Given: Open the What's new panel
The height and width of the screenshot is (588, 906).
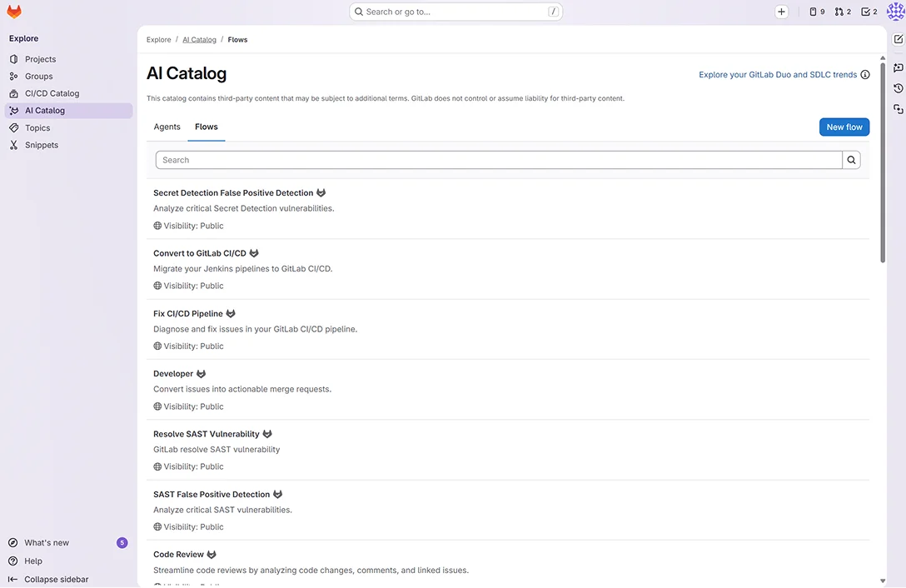Looking at the screenshot, I should pos(47,542).
